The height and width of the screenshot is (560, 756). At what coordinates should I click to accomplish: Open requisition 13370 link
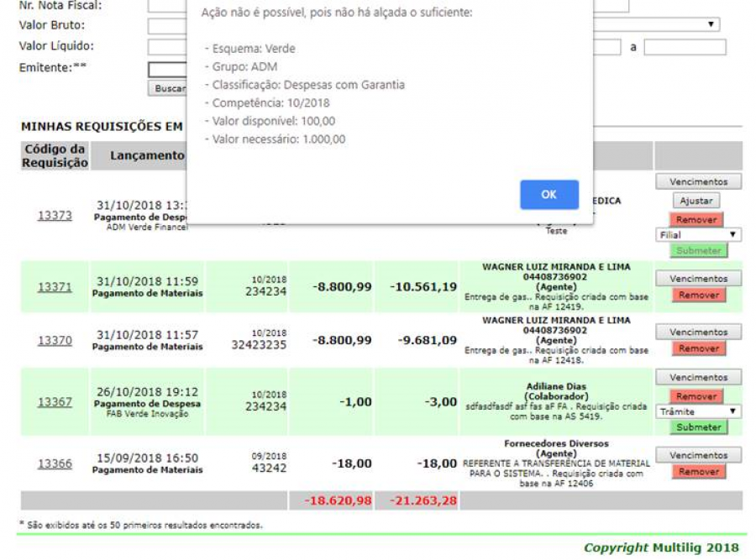55,340
